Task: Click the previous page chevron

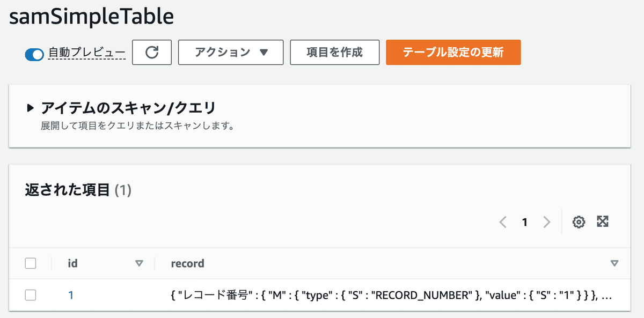Action: 503,221
